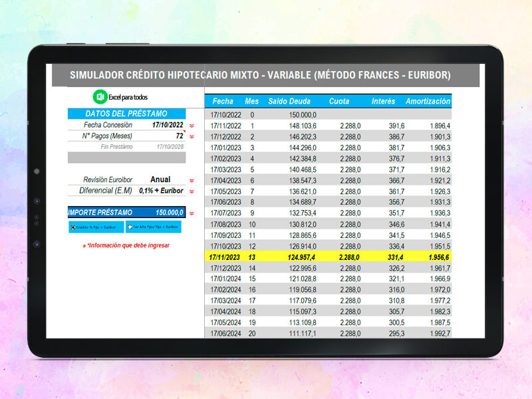The height and width of the screenshot is (399, 532).
Task: Click the red chevron beside Diferencial (E.M)
Action: (x=192, y=192)
